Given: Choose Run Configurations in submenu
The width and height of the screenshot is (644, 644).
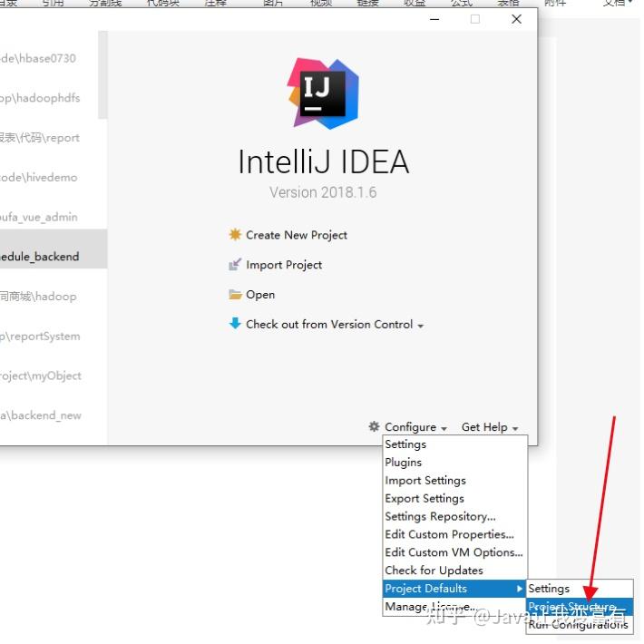Looking at the screenshot, I should point(580,625).
